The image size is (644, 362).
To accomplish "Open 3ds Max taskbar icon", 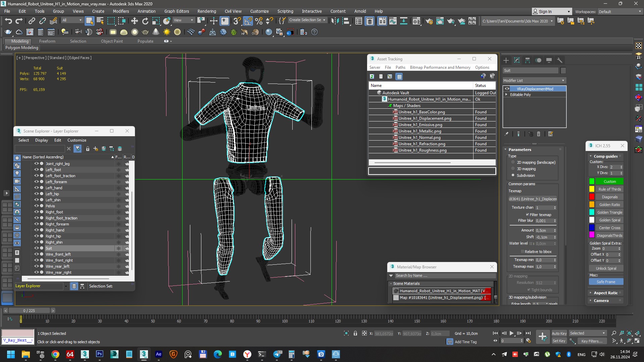I will tap(144, 354).
